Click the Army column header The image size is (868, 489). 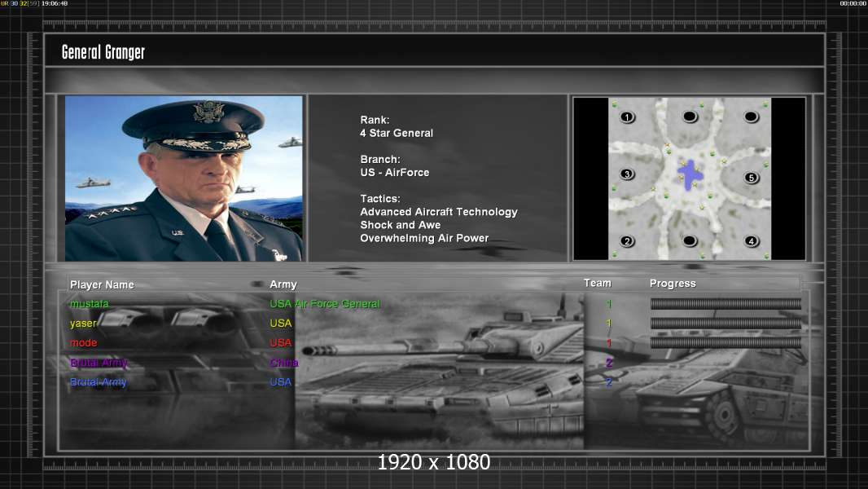(x=283, y=284)
